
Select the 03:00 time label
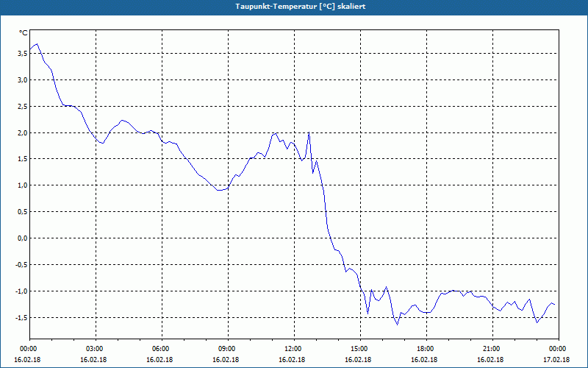pyautogui.click(x=96, y=349)
